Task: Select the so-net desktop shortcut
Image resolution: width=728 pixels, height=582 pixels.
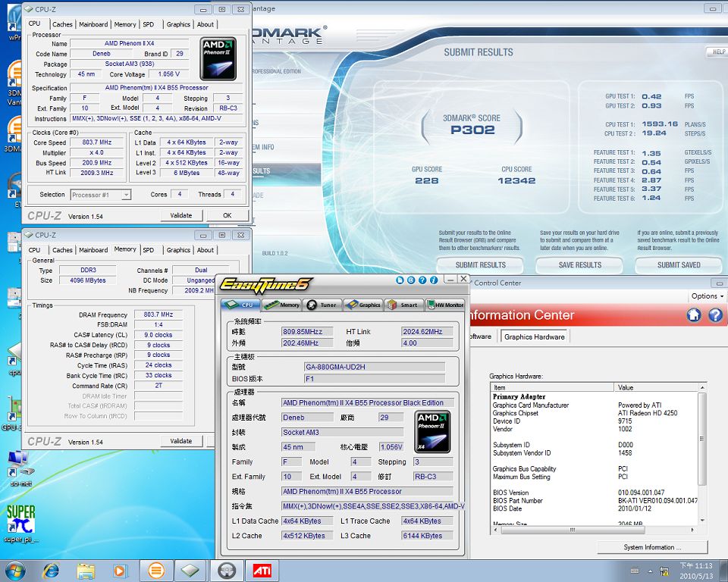Action: [x=20, y=469]
